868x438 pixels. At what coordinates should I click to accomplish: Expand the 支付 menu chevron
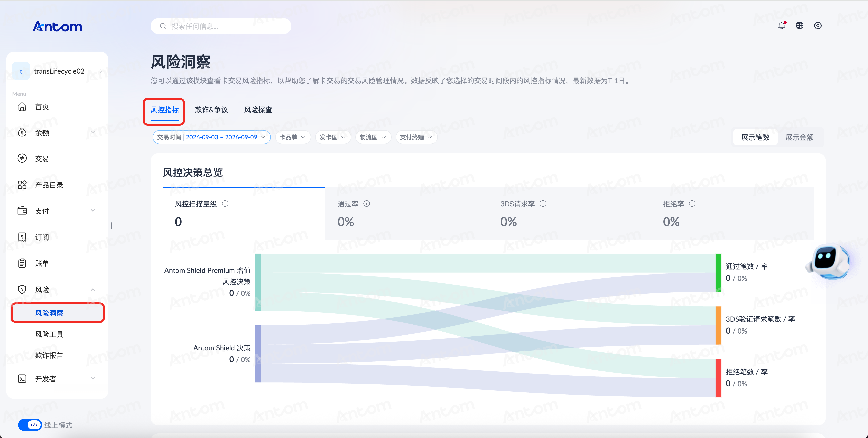tap(93, 211)
